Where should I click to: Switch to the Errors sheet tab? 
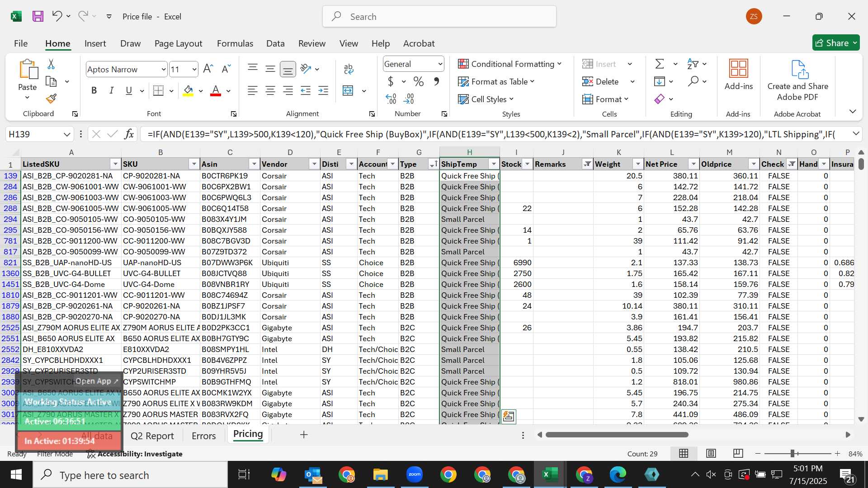[x=204, y=436]
